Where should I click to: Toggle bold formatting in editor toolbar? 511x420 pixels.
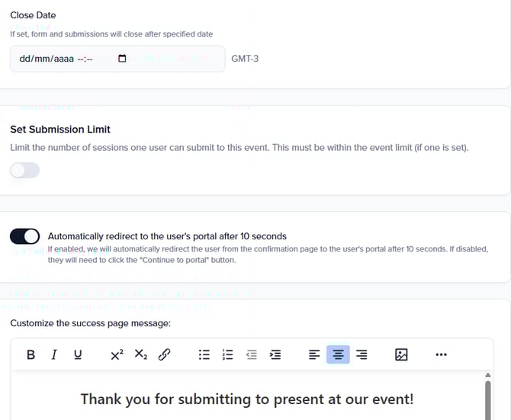pos(31,354)
